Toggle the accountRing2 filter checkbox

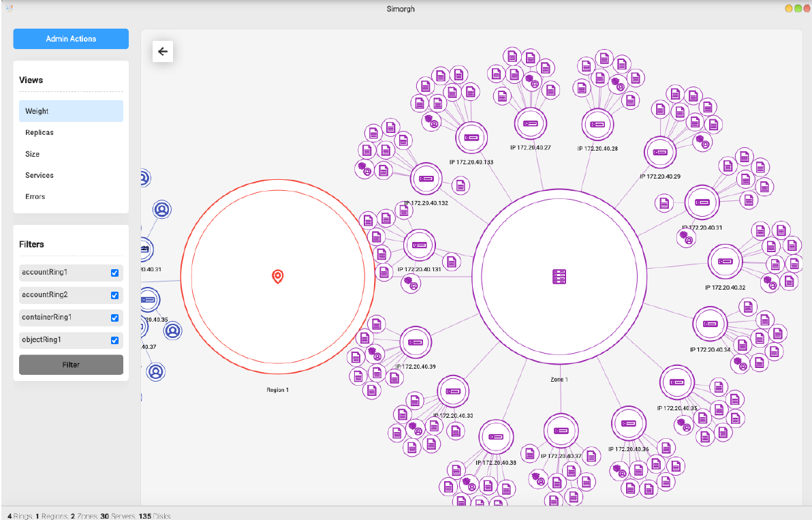coord(114,296)
